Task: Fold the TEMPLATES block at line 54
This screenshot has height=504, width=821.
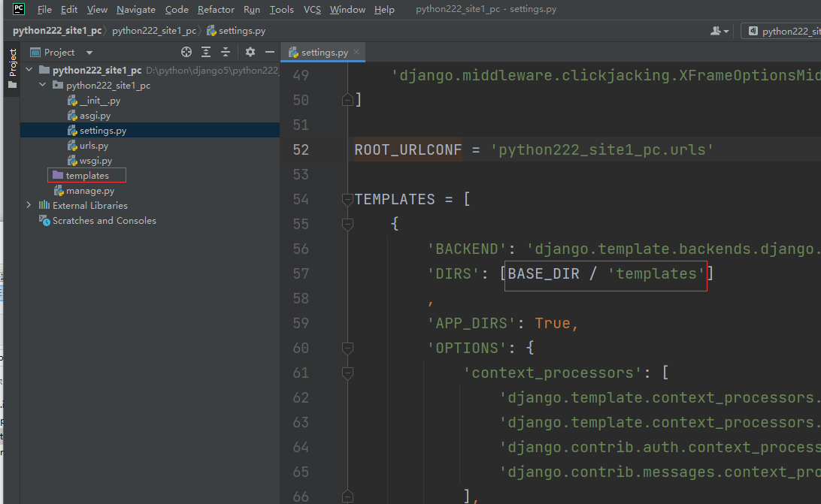Action: pyautogui.click(x=347, y=199)
